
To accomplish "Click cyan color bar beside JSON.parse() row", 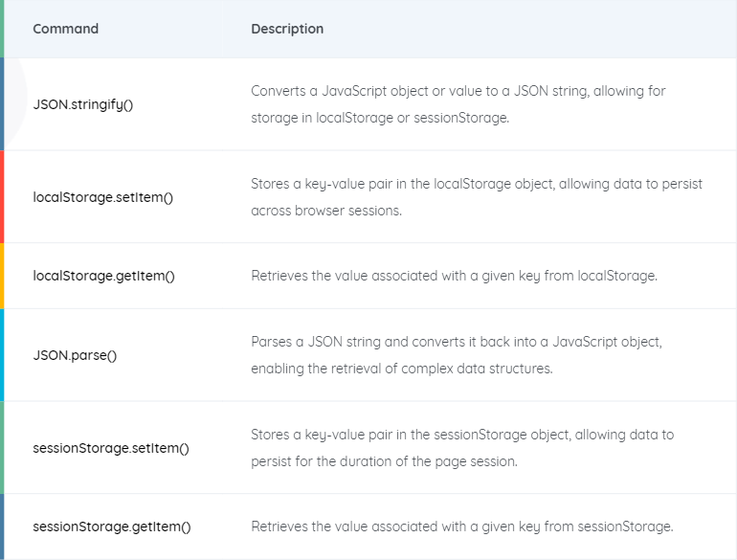I will (2, 355).
